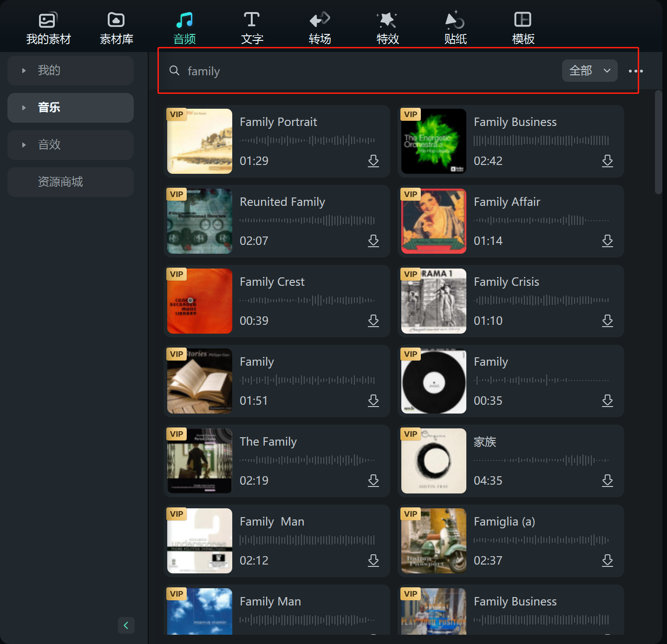Click the Family Crest title
667x644 pixels.
[272, 282]
